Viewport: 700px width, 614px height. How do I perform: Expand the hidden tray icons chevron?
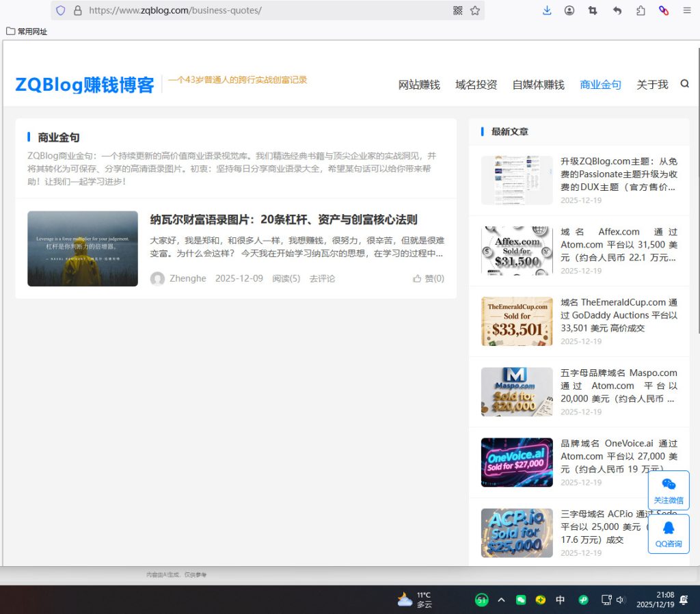tap(501, 600)
